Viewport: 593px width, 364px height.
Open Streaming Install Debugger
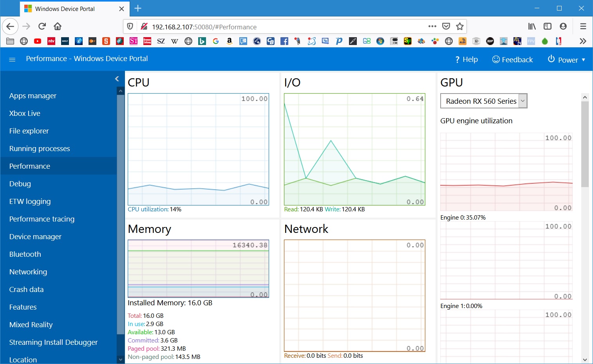point(53,342)
